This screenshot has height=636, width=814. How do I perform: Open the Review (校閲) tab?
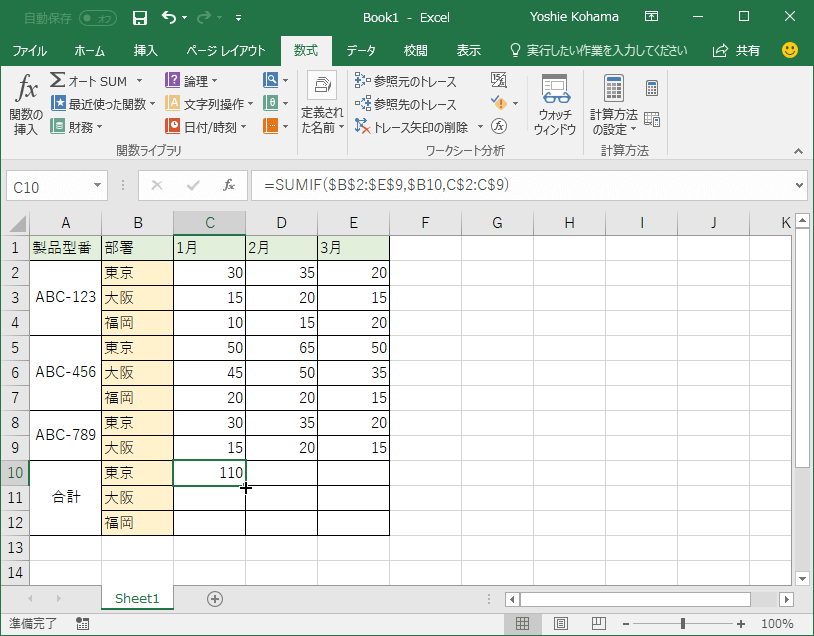(415, 51)
